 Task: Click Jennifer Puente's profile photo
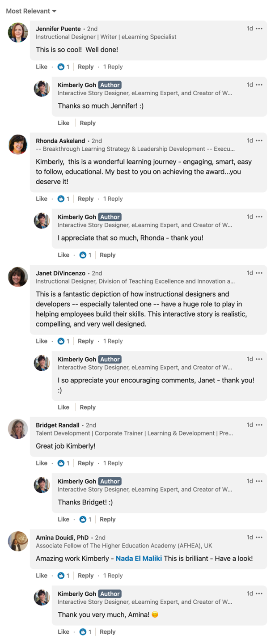pos(18,33)
